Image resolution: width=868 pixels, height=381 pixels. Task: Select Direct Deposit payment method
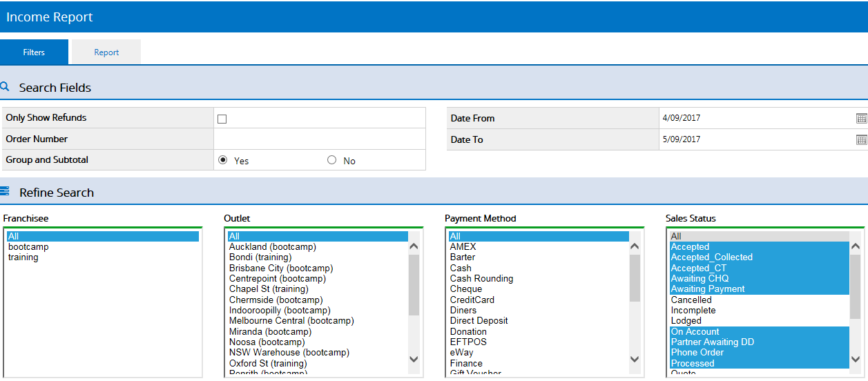click(x=539, y=320)
